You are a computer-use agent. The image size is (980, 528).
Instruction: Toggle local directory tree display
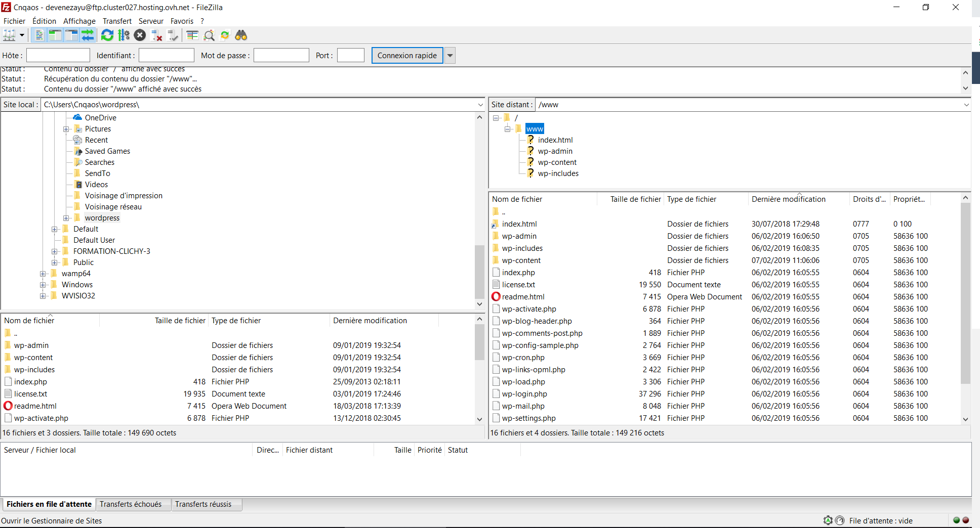55,35
